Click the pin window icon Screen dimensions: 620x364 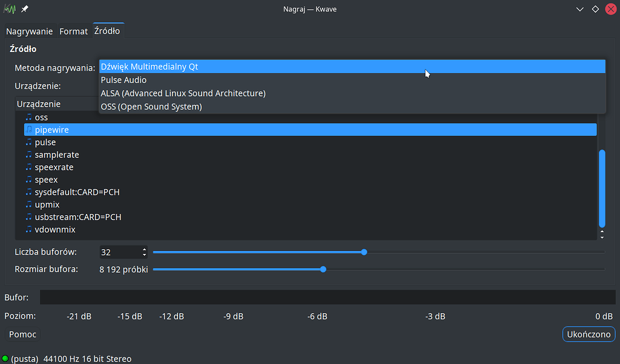point(25,9)
